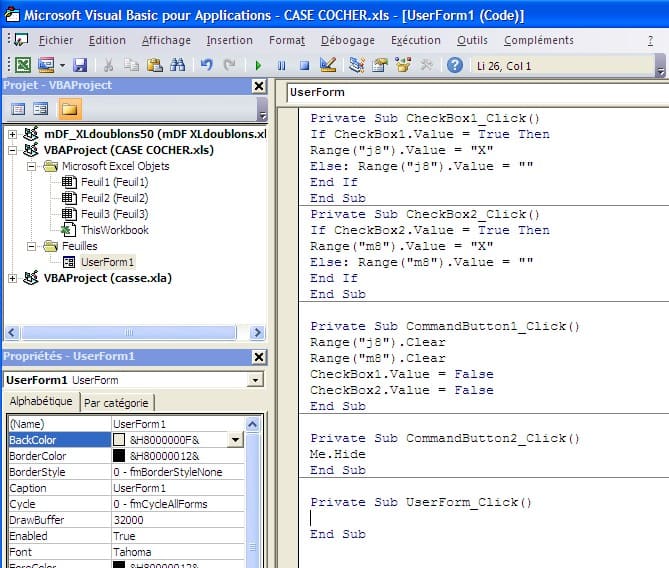This screenshot has width=669, height=568.
Task: Close the Projet - VBAProject panel
Action: coord(258,86)
